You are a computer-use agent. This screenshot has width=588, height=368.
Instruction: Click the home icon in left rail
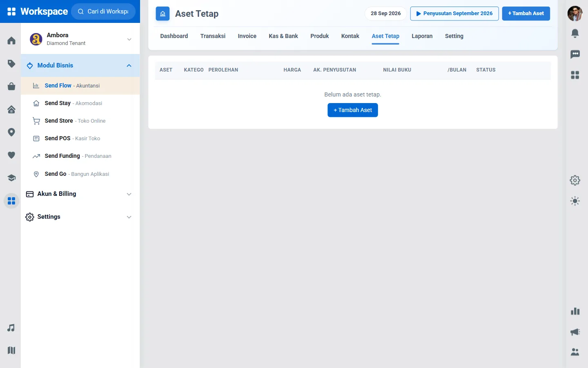[11, 40]
